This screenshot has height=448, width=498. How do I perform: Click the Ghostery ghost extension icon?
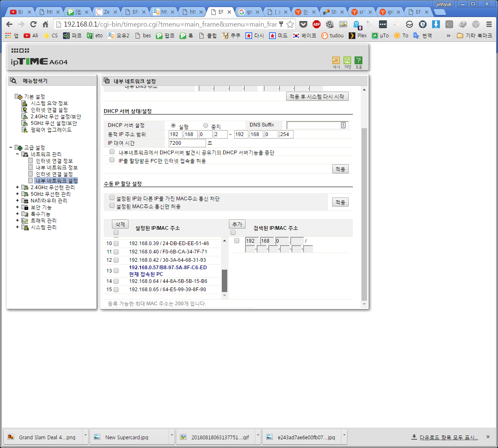tap(356, 24)
